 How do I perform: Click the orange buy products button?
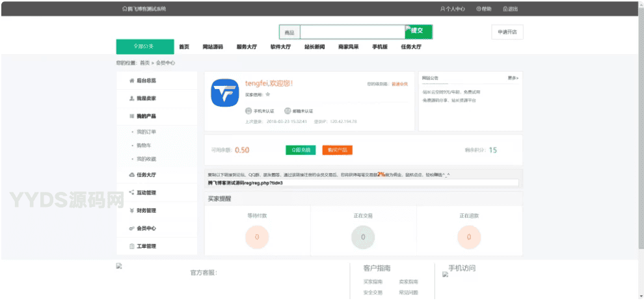(337, 150)
